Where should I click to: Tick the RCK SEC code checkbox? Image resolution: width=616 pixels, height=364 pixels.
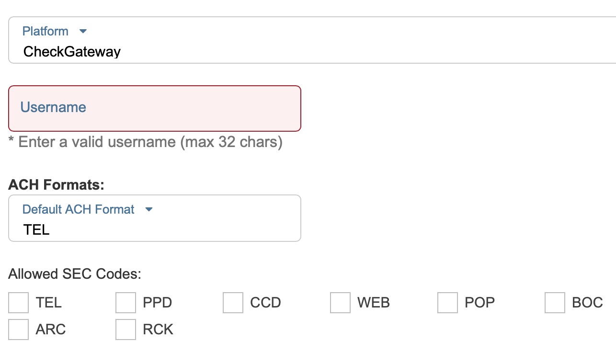[126, 330]
